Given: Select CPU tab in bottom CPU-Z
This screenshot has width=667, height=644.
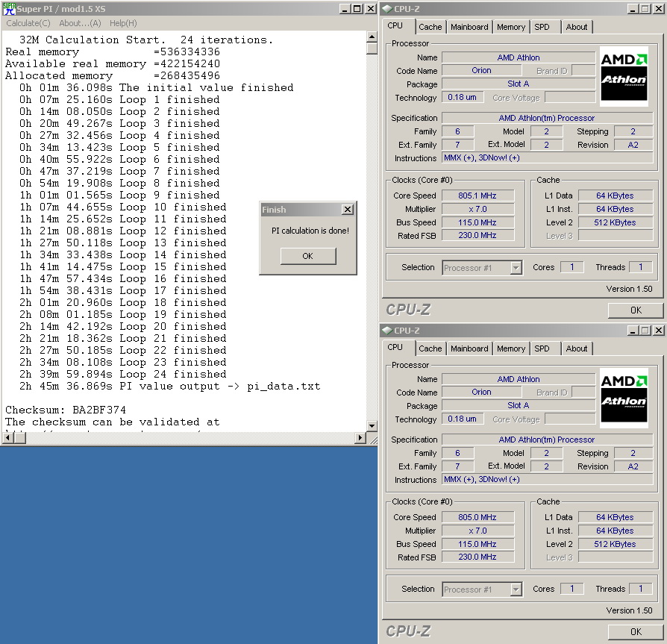Looking at the screenshot, I should click(x=398, y=347).
